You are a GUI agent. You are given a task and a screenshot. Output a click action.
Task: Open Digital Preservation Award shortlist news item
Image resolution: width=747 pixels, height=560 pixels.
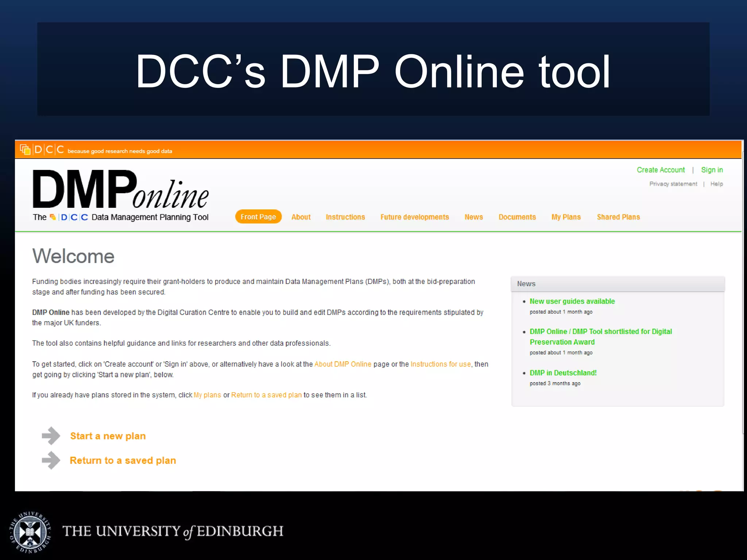(x=601, y=337)
